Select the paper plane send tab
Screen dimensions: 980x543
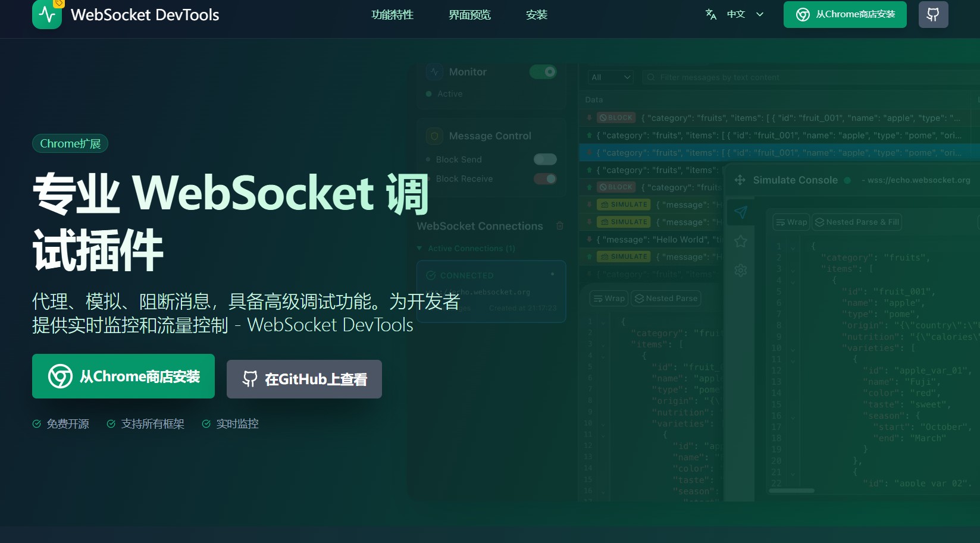[740, 212]
